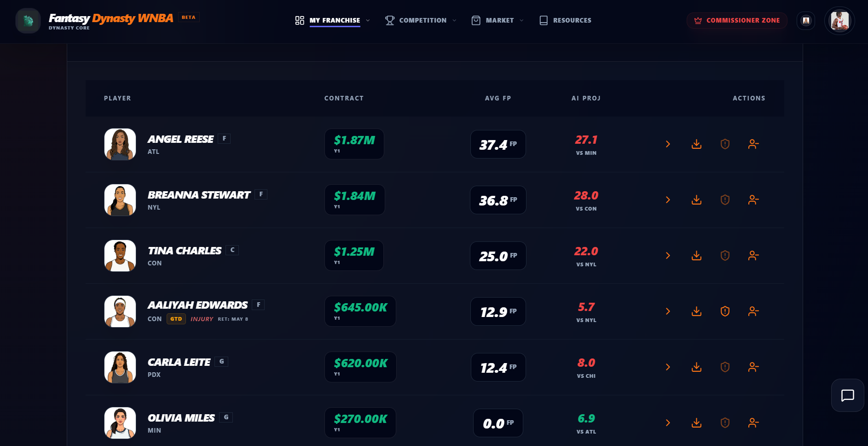Click the BETA badge
The height and width of the screenshot is (446, 868).
pos(188,18)
